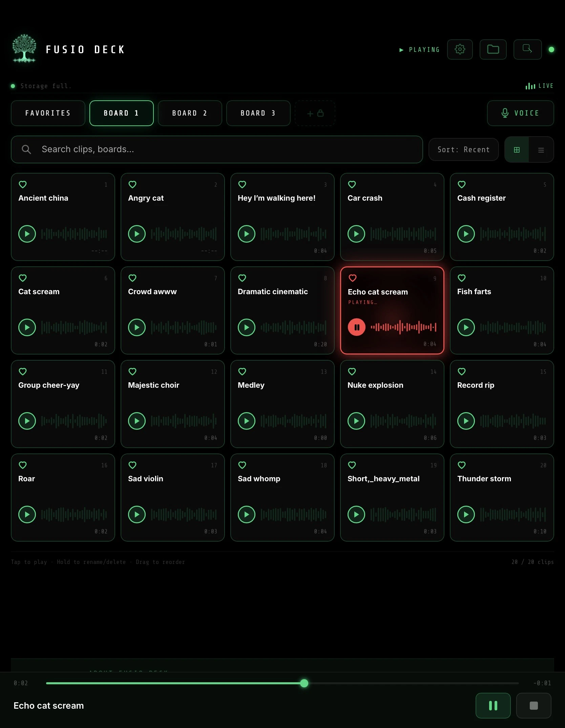
Task: Click Echo cat scream red waveform
Action: (403, 327)
